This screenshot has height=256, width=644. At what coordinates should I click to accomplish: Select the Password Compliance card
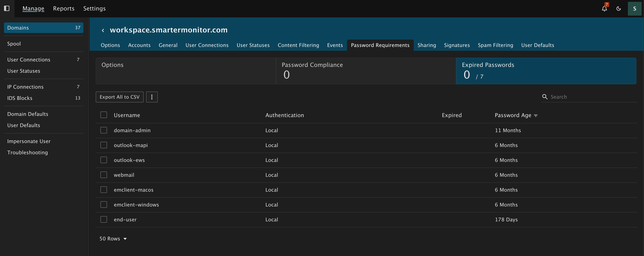click(366, 71)
